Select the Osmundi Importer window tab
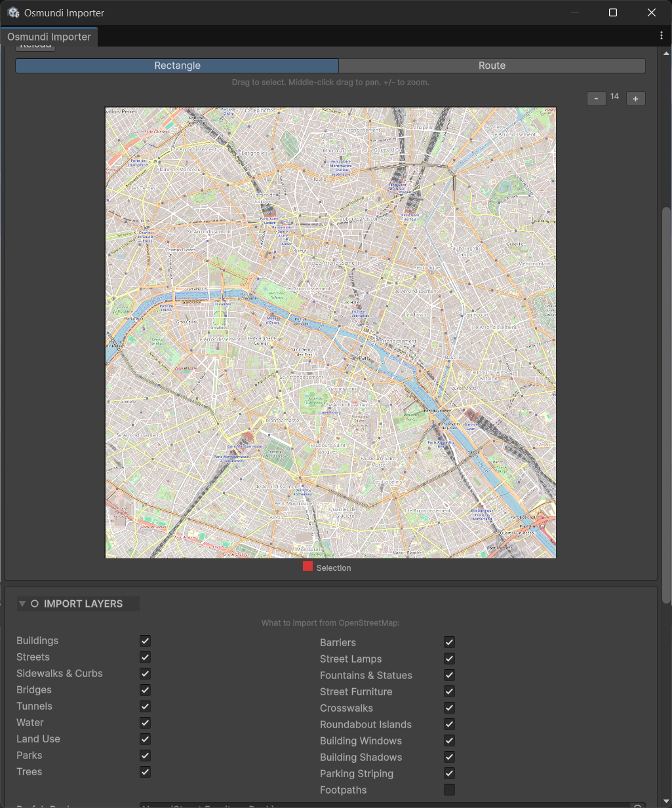This screenshot has height=808, width=672. click(49, 37)
